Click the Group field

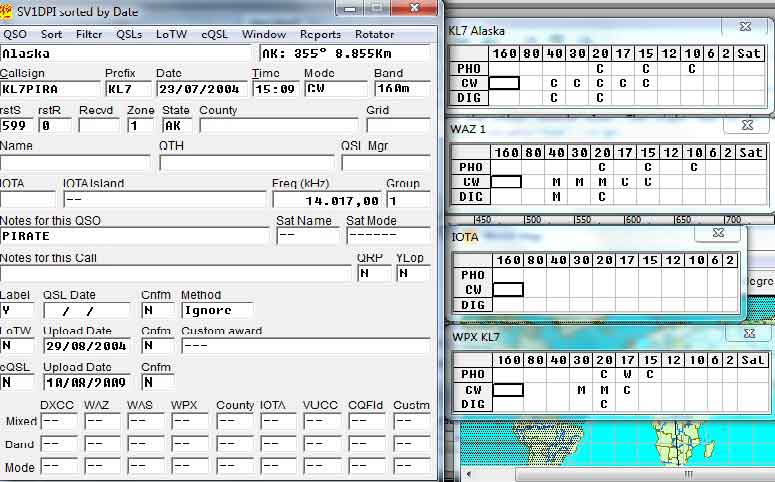[x=408, y=200]
